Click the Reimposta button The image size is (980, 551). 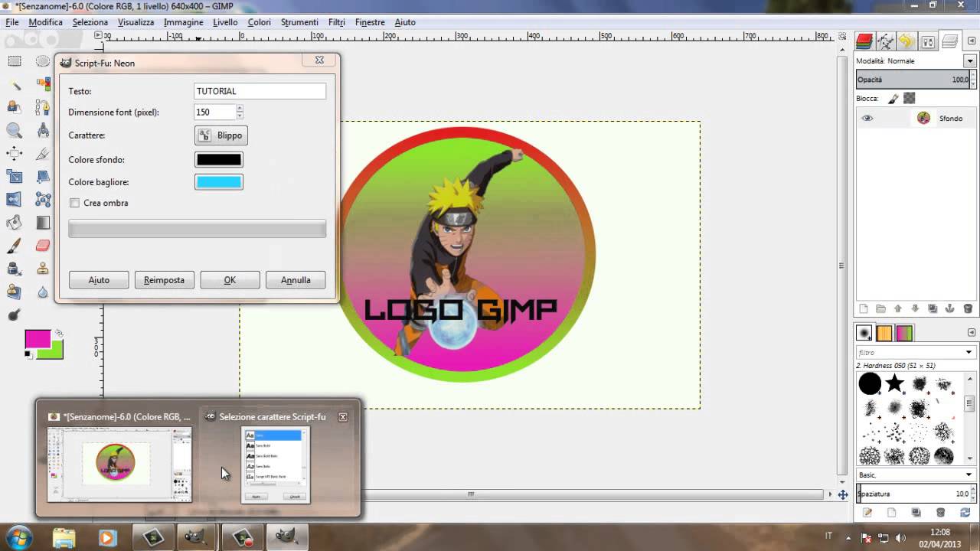tap(165, 280)
